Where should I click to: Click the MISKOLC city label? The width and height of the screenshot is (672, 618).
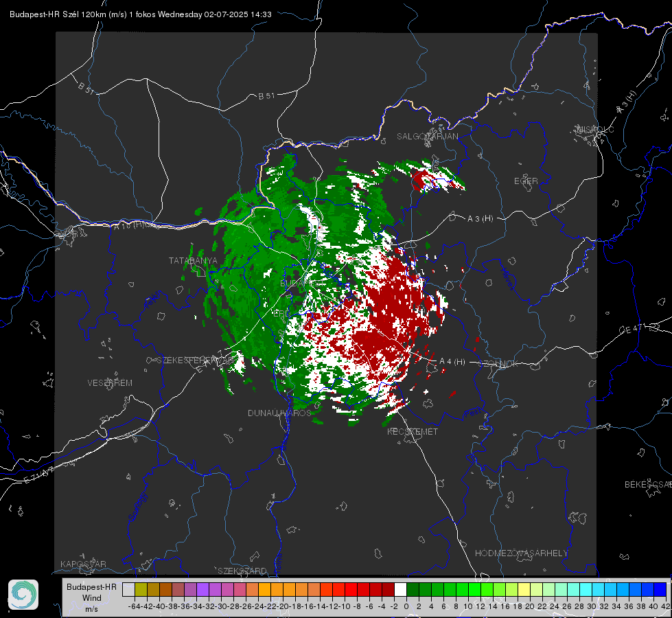click(x=595, y=129)
